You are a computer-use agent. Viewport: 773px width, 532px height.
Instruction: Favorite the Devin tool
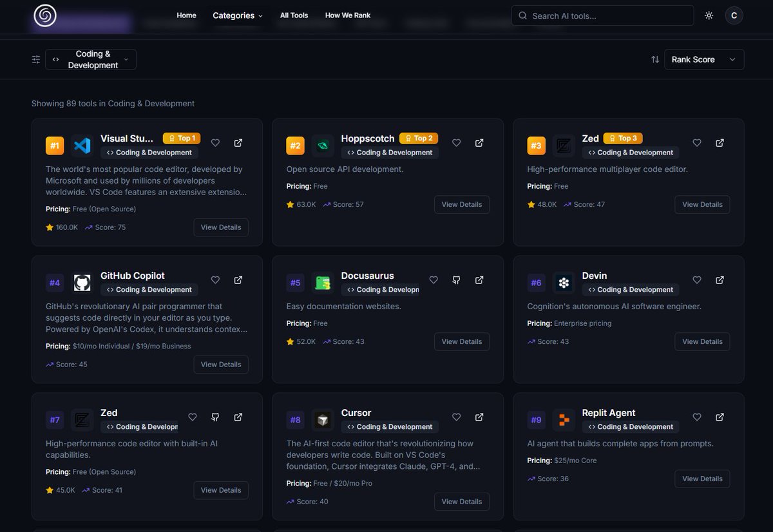[x=696, y=280]
